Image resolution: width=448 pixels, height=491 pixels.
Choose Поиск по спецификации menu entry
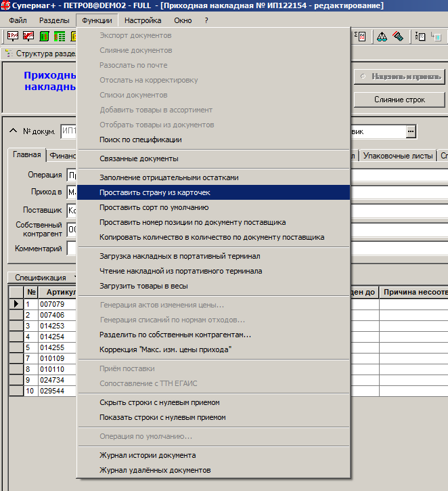click(x=213, y=140)
